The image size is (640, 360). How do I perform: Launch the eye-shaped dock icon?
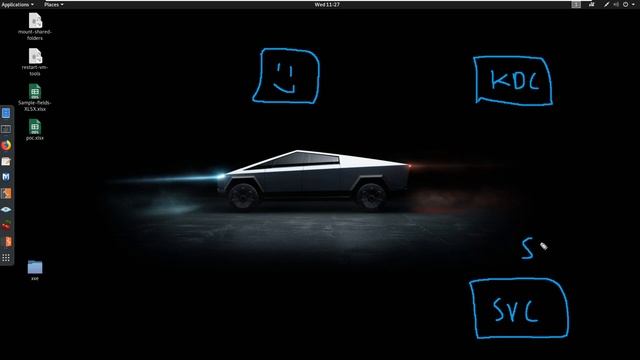(6, 209)
